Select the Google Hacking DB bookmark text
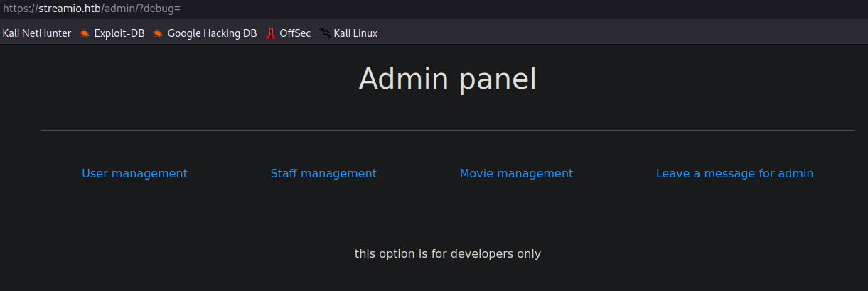The height and width of the screenshot is (291, 868). (212, 33)
